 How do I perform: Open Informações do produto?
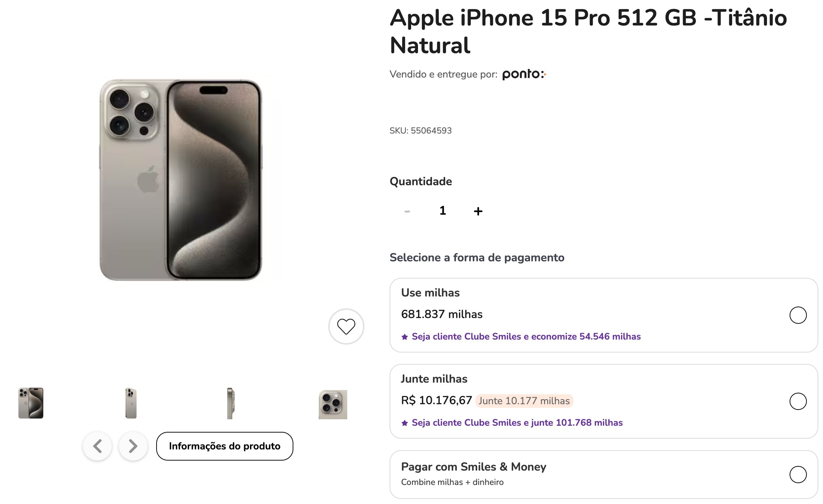[224, 446]
